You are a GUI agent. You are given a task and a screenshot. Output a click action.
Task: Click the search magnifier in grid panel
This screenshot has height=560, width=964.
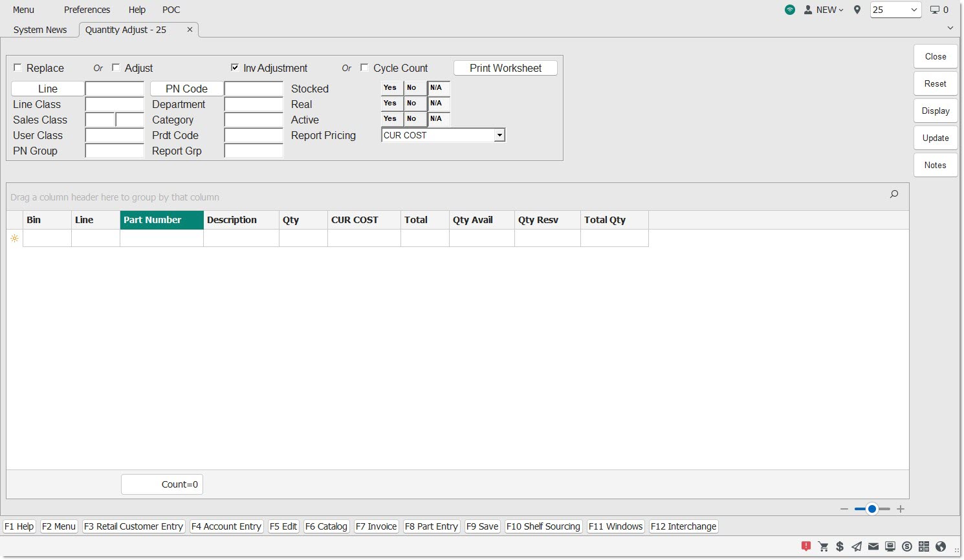point(894,194)
